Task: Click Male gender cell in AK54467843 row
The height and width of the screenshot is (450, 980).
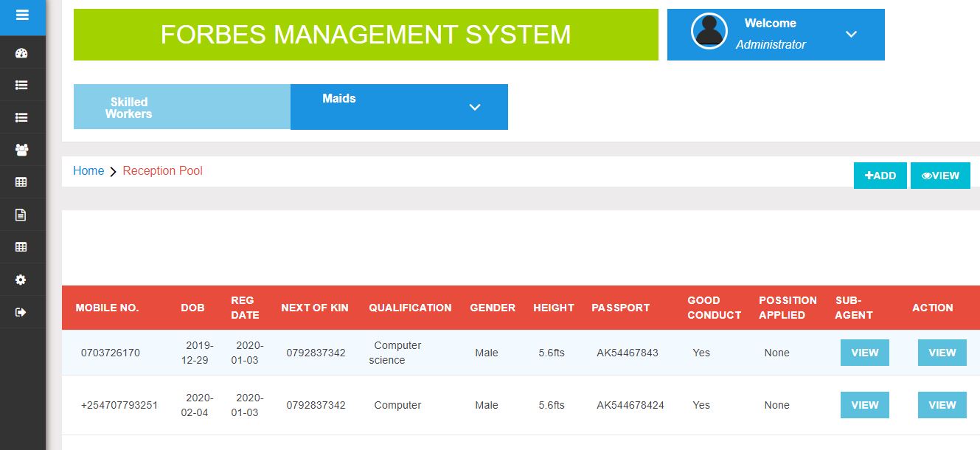Action: point(487,353)
